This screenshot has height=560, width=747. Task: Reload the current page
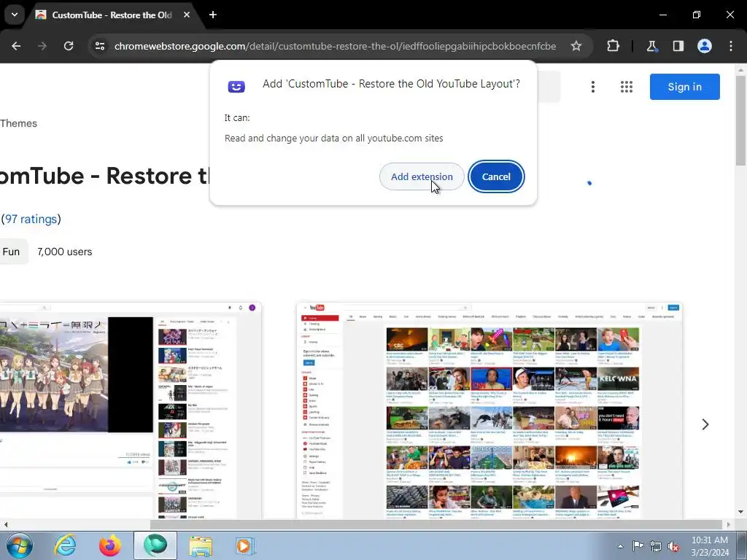pyautogui.click(x=69, y=46)
